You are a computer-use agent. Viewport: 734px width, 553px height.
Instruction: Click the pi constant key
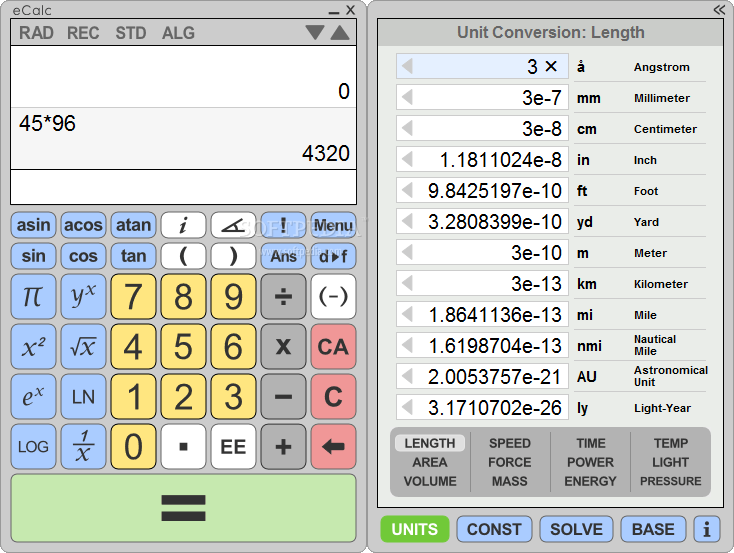pos(33,297)
